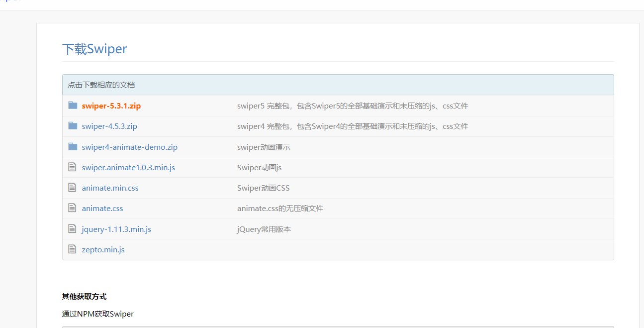The image size is (644, 328).
Task: Open the animate.css link
Action: click(102, 209)
